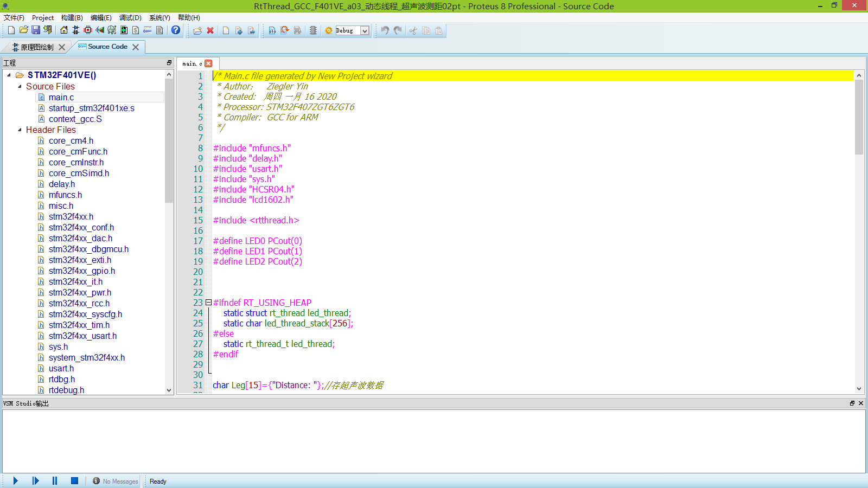The height and width of the screenshot is (488, 868).
Task: Click the New Project blank page icon
Action: [x=11, y=30]
